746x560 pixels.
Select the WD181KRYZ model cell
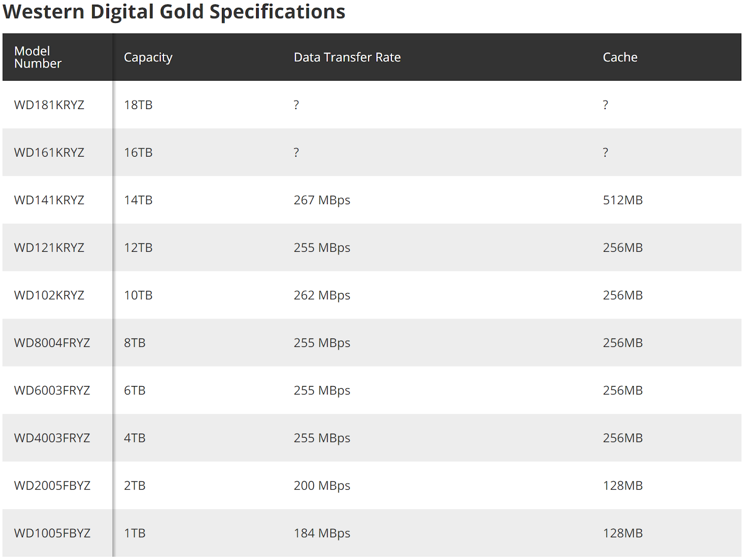point(49,105)
